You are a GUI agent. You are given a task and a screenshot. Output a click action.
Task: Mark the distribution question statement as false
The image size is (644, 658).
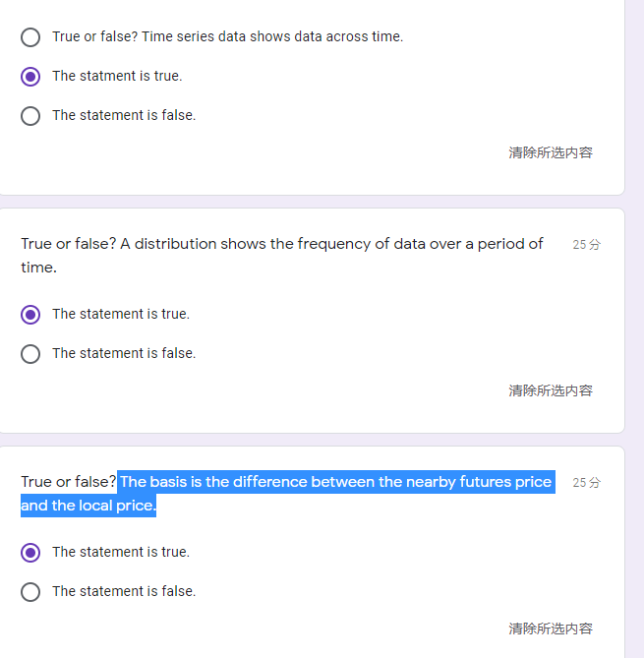30,353
